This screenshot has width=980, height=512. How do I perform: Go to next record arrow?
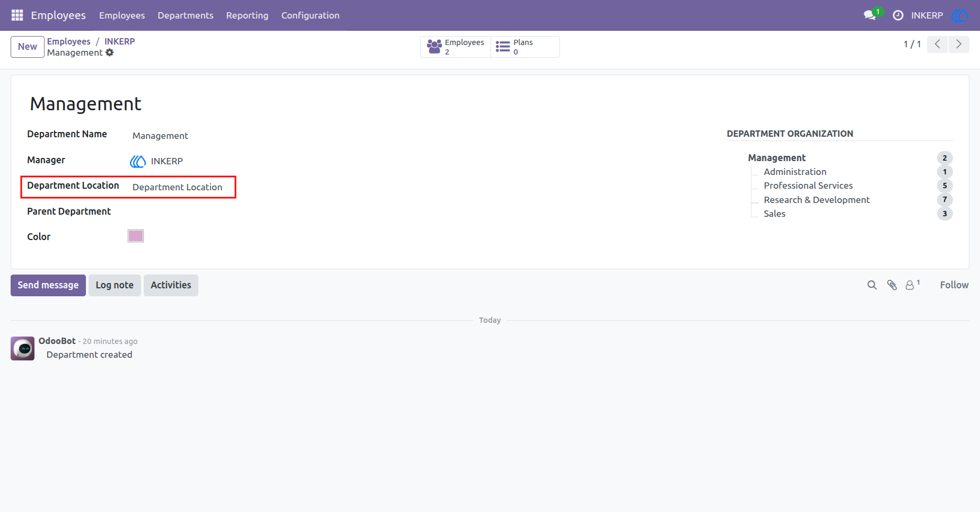point(959,44)
